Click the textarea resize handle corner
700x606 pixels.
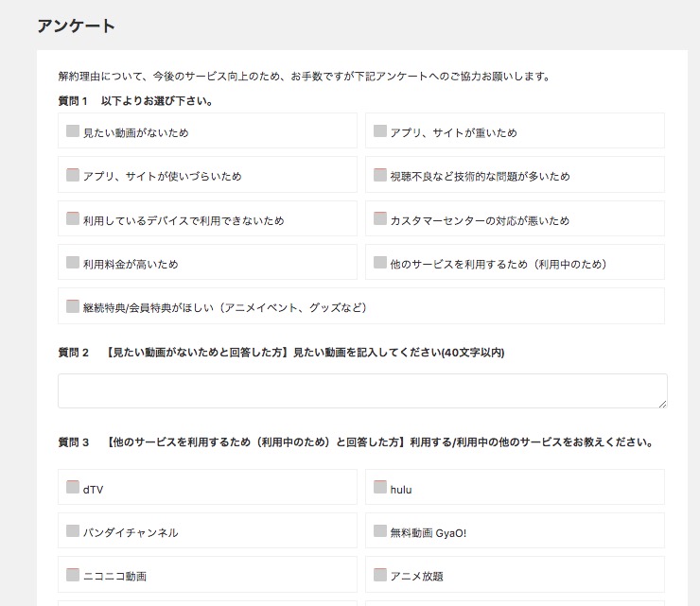pyautogui.click(x=662, y=404)
